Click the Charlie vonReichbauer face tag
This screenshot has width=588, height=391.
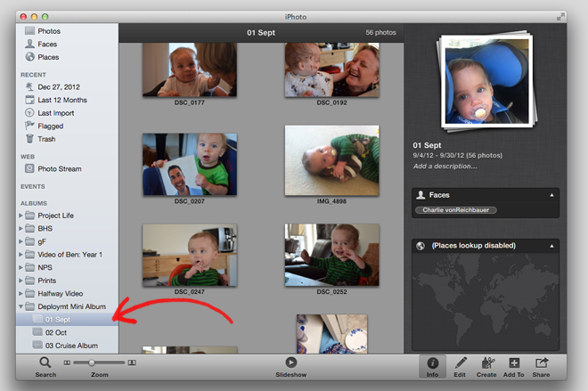[455, 210]
